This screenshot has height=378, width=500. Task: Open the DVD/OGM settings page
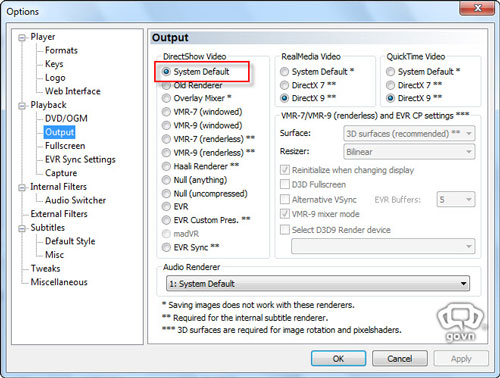pos(66,118)
